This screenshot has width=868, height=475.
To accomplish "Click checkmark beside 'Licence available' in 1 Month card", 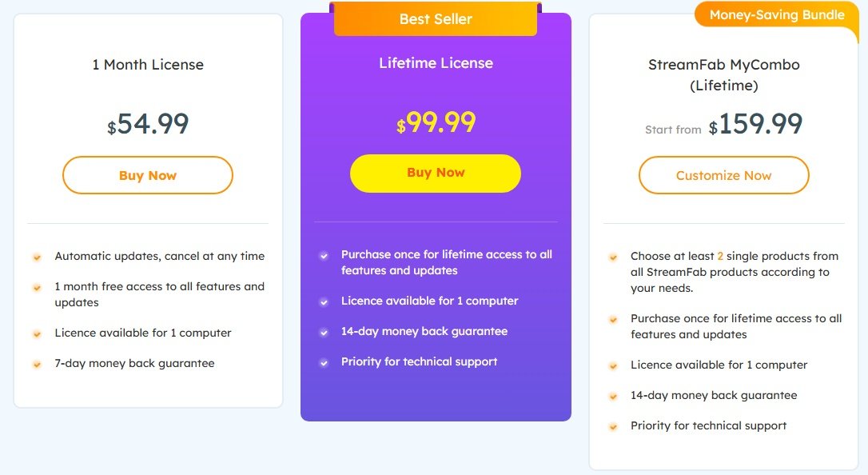I will 37,333.
